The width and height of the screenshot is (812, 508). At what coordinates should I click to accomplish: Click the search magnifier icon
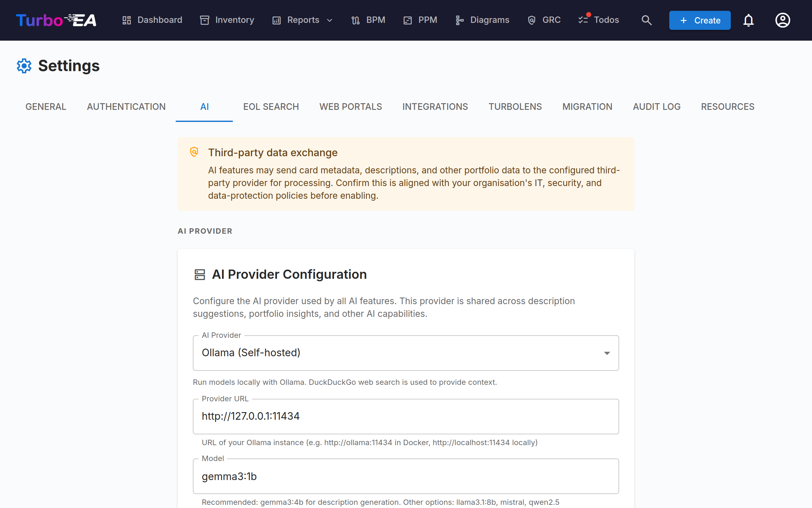click(x=646, y=20)
